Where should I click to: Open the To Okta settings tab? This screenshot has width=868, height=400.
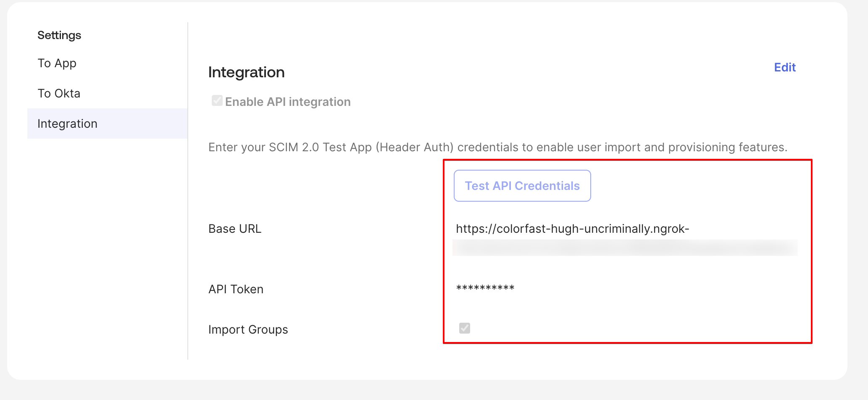(x=59, y=93)
